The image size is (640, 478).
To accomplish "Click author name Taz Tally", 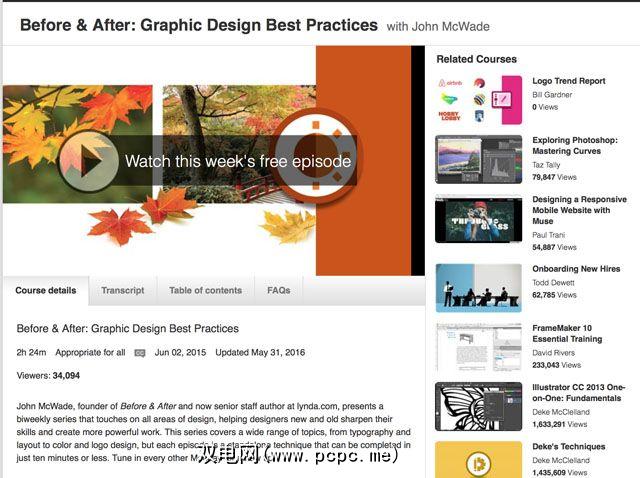I will point(546,165).
